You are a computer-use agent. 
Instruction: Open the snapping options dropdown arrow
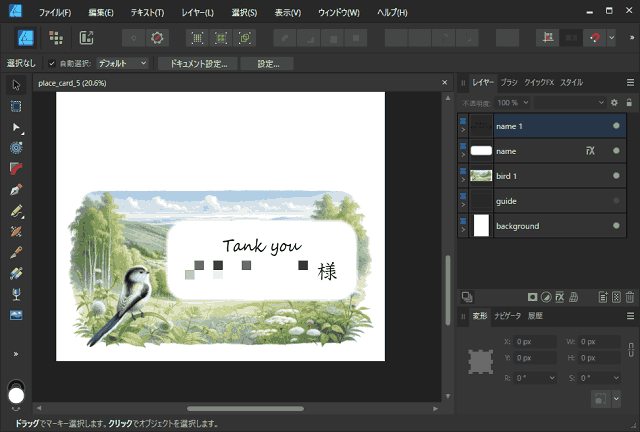coord(611,38)
